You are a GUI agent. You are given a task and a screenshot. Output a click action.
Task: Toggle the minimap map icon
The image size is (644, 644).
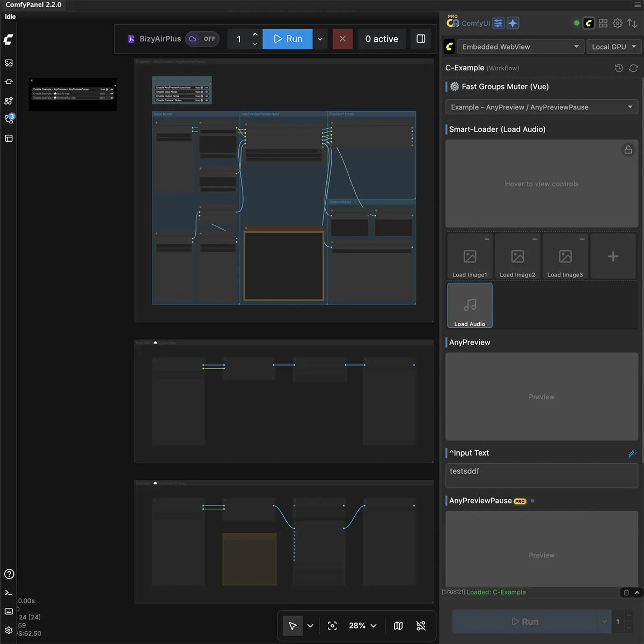pyautogui.click(x=398, y=626)
